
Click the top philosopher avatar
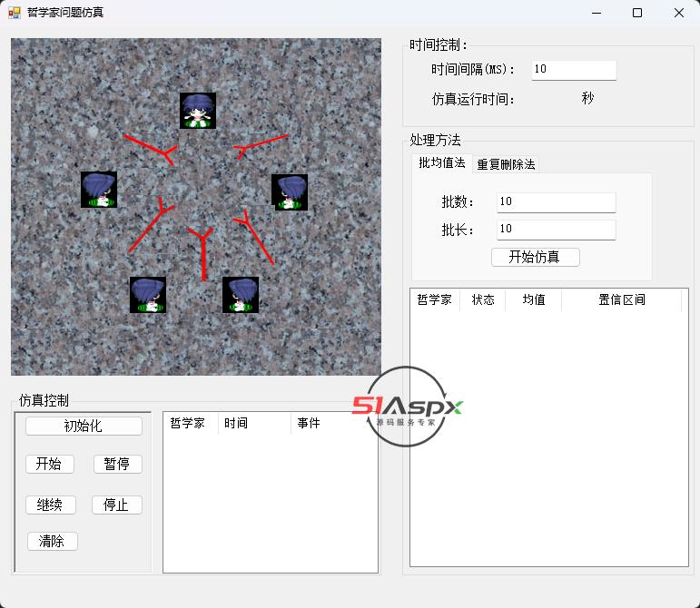(x=198, y=111)
